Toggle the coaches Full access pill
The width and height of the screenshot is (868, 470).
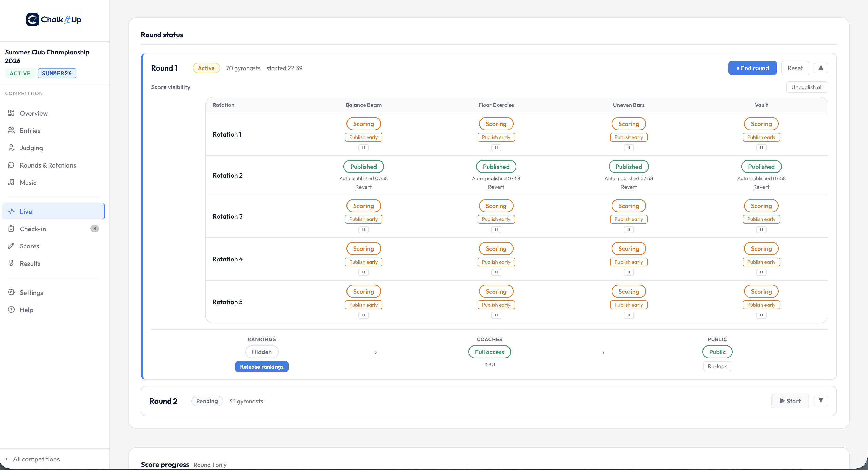489,352
